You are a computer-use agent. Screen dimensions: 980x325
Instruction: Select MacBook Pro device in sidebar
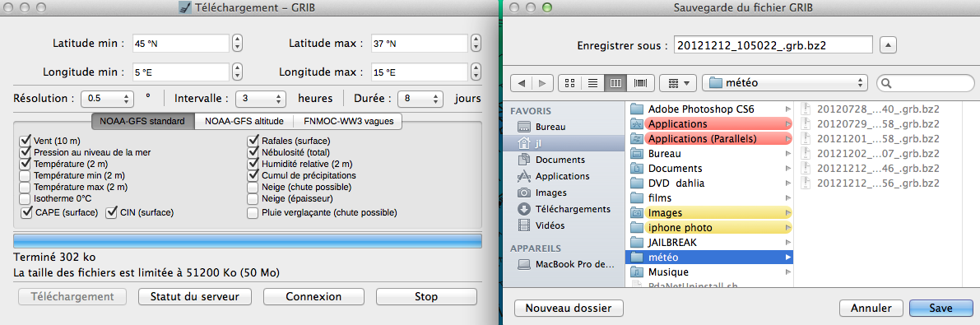564,264
